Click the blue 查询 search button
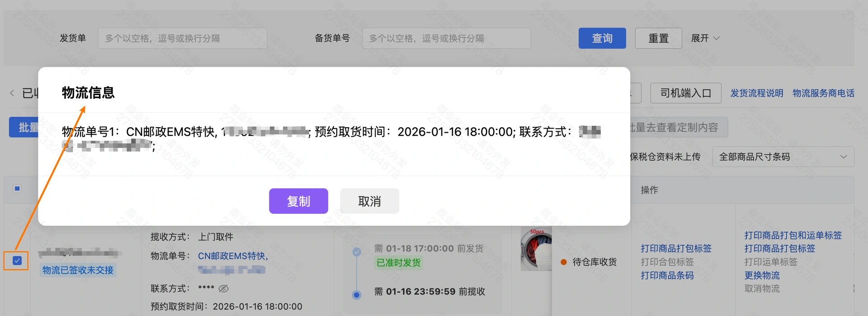This screenshot has height=316, width=868. [602, 38]
